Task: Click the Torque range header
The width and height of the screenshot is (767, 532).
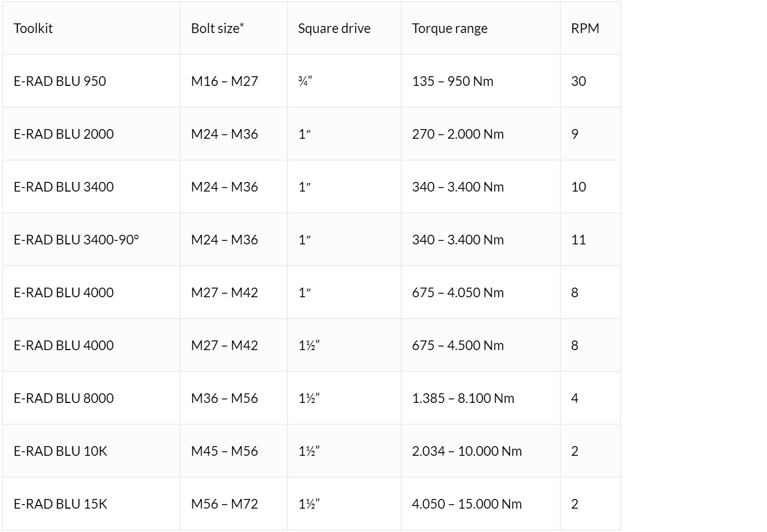Action: click(x=450, y=28)
